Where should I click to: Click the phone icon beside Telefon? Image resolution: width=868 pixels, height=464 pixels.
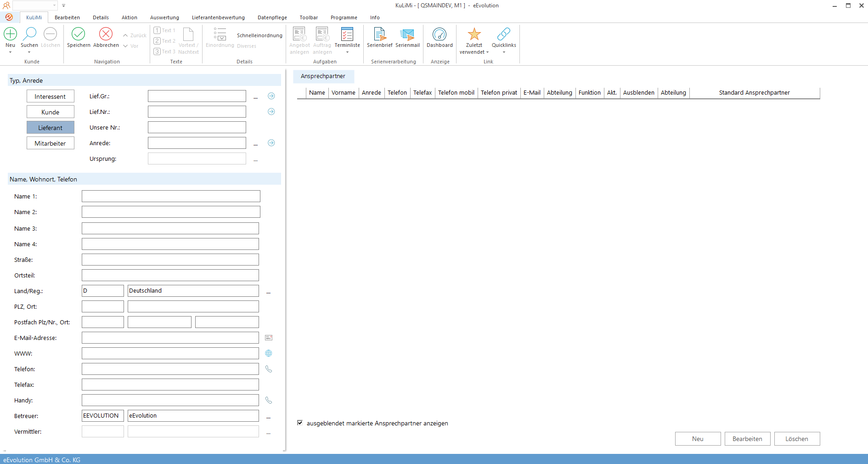click(x=269, y=369)
